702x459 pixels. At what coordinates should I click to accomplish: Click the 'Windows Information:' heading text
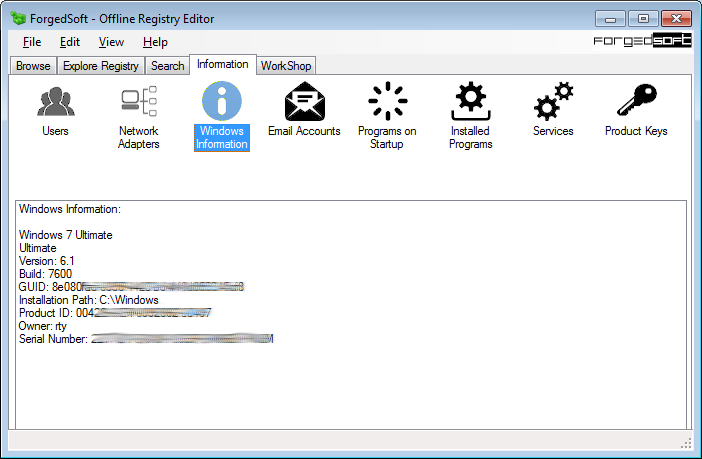click(x=70, y=209)
